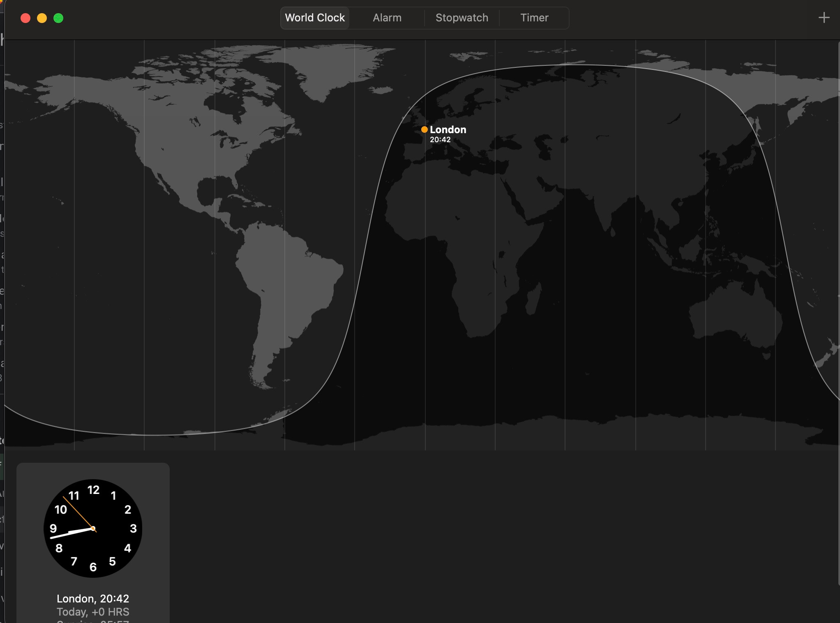
Task: Click on Australia on the world map
Action: pyautogui.click(x=736, y=316)
